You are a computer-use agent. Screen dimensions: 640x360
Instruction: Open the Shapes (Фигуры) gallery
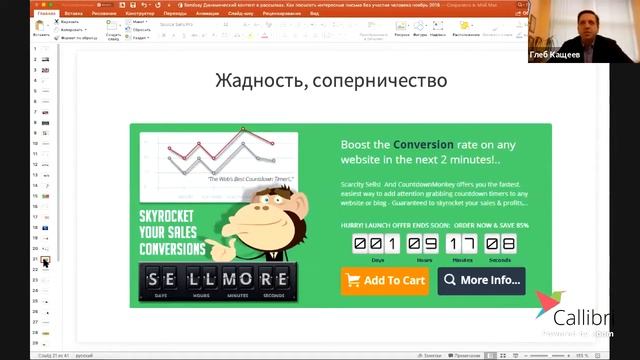click(x=419, y=27)
